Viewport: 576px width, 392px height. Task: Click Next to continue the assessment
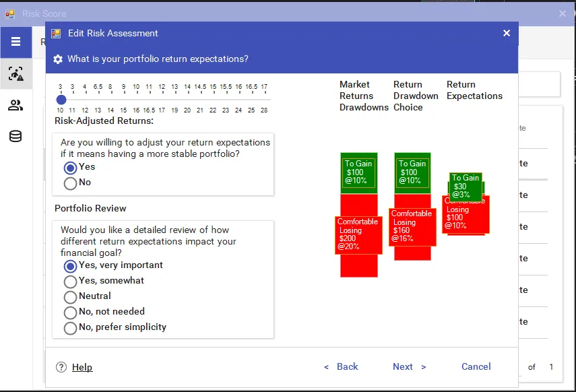409,366
